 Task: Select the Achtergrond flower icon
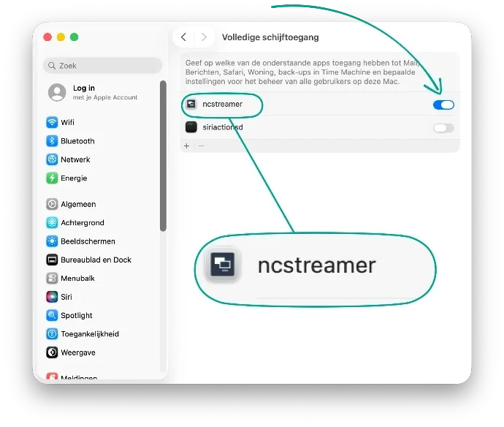(52, 223)
